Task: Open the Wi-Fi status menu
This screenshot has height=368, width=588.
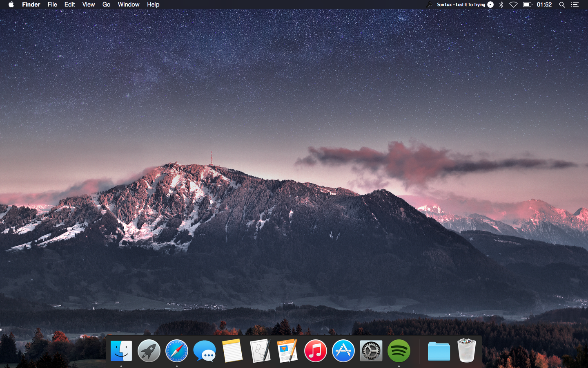Action: pos(514,4)
